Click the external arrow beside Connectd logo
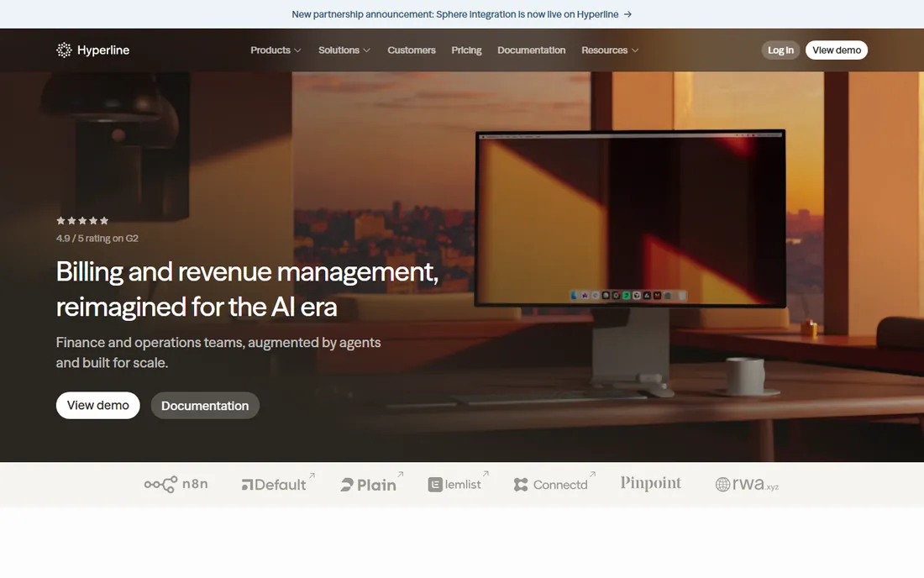This screenshot has width=924, height=578. [593, 474]
